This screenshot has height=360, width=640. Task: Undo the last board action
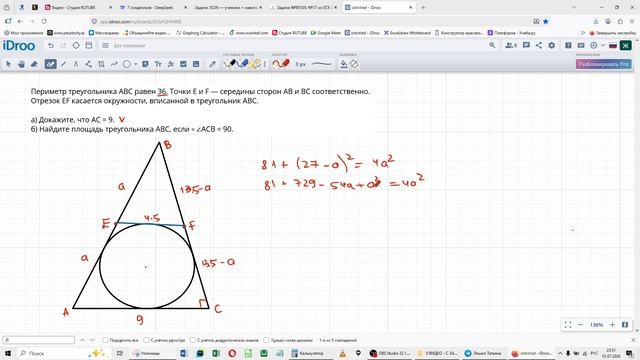51,46
